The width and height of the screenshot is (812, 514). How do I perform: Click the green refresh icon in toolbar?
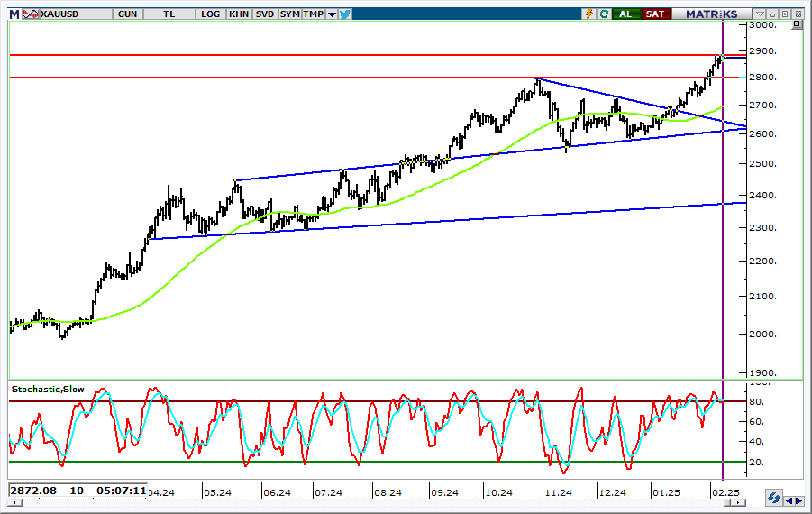(603, 14)
